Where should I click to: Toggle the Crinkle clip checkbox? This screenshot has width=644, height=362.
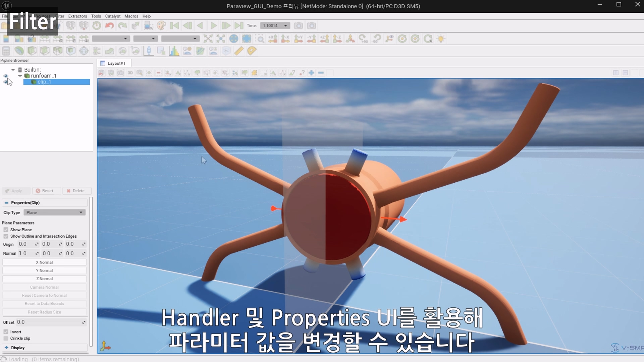pos(6,338)
